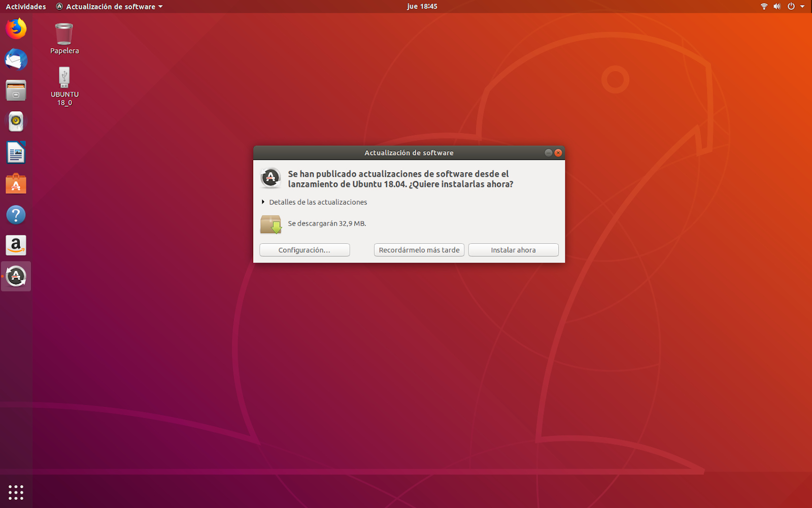This screenshot has width=812, height=508.
Task: Launch Thunderbird mail from the dock
Action: (16, 59)
